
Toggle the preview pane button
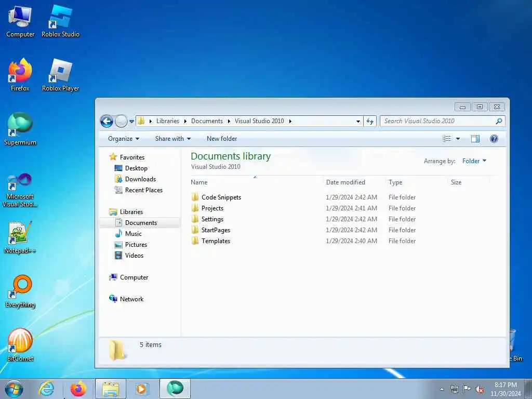tap(475, 138)
